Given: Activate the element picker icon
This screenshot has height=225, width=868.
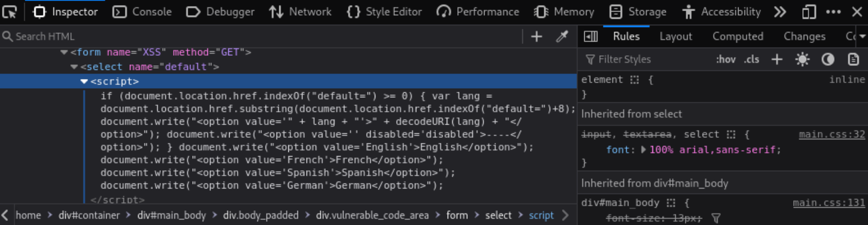Looking at the screenshot, I should pyautogui.click(x=10, y=12).
